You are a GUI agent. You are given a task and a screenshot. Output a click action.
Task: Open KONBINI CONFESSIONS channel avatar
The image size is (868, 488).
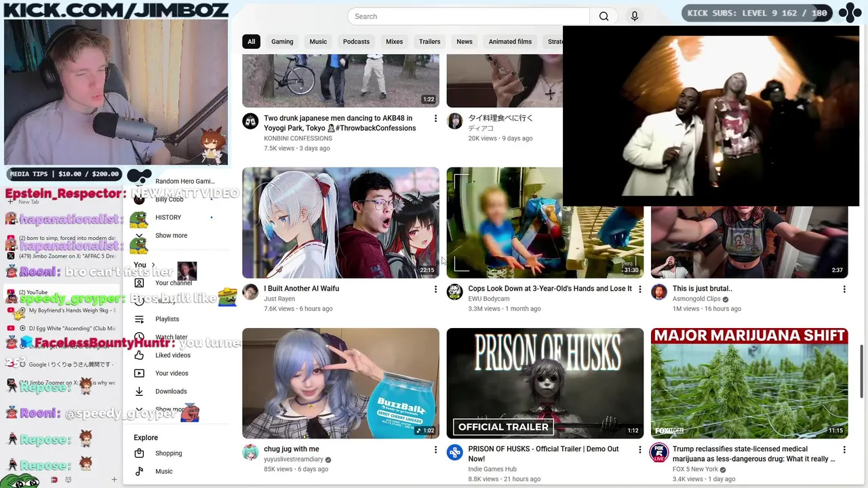click(250, 121)
